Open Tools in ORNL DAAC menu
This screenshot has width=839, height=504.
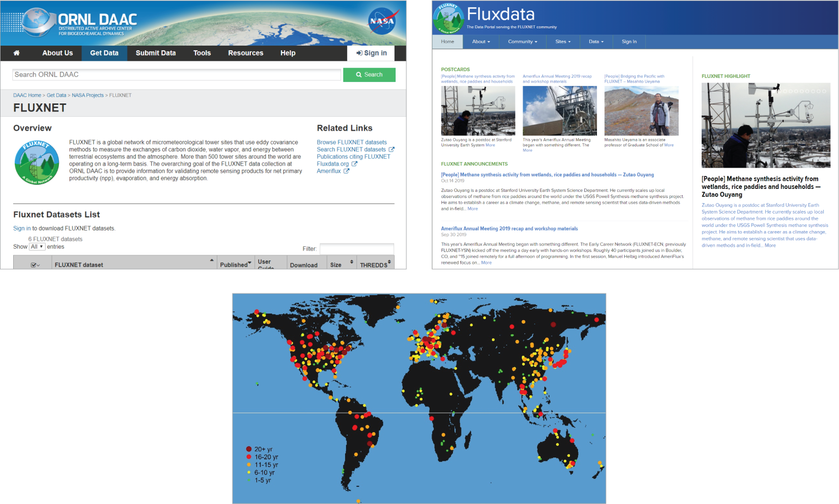(202, 53)
